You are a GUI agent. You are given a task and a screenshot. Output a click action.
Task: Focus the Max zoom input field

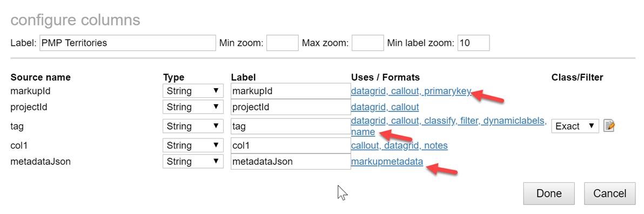tap(367, 43)
